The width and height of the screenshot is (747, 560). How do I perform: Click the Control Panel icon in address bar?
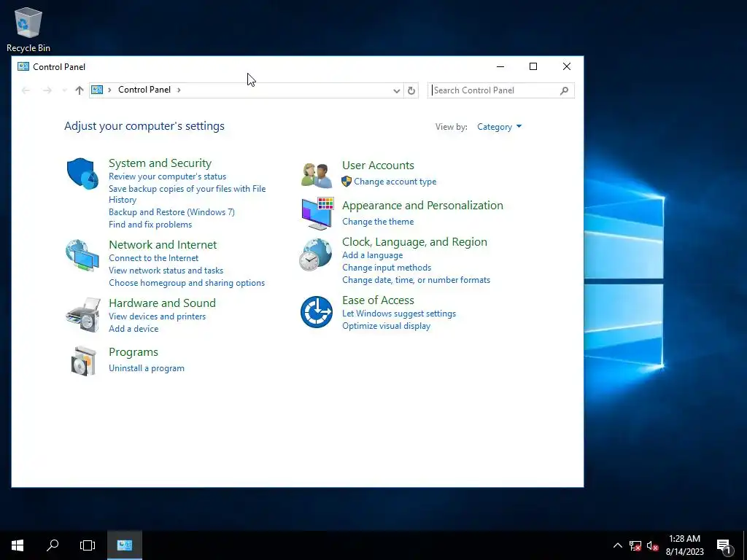coord(97,90)
